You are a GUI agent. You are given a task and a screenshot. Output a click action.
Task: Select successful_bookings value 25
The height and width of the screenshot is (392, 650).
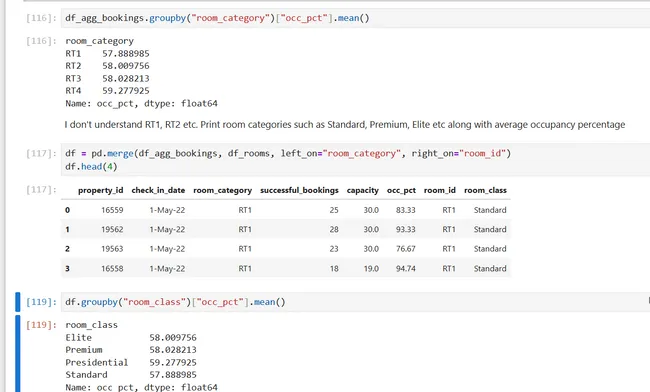click(x=334, y=210)
